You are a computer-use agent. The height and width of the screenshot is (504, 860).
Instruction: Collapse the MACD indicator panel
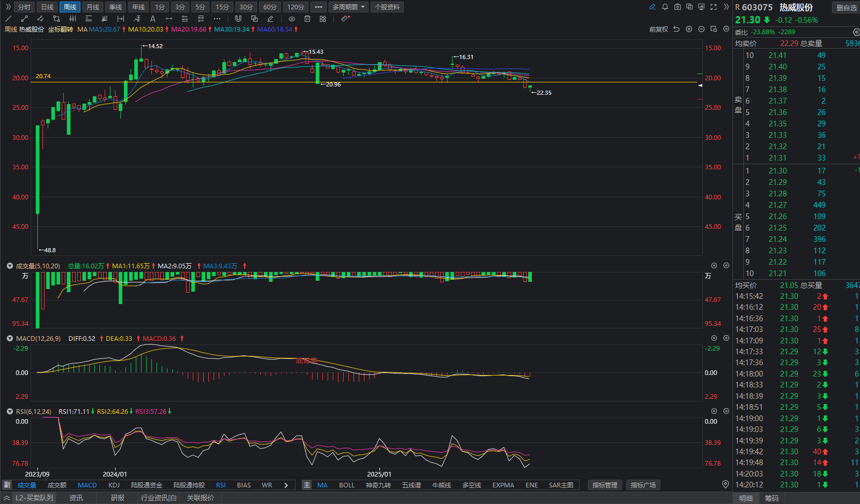point(9,338)
